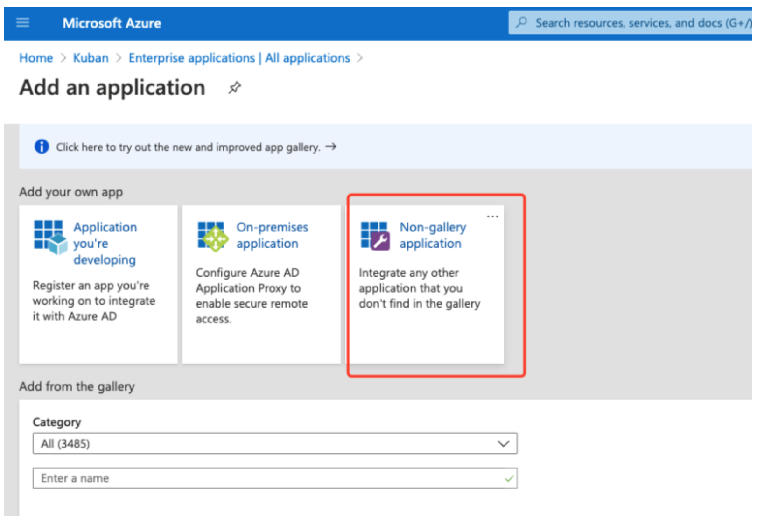Select Non-gallery application title

point(433,235)
